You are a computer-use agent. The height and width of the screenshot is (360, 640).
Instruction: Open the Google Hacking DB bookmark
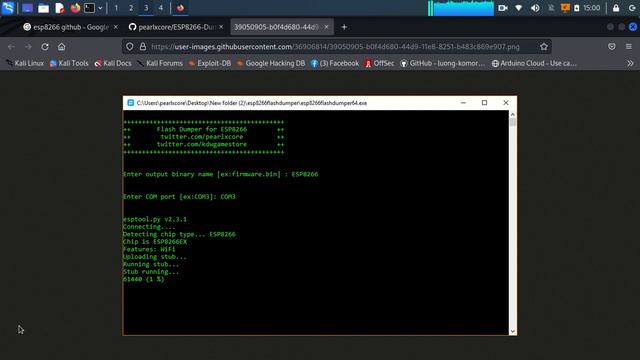[x=271, y=63]
